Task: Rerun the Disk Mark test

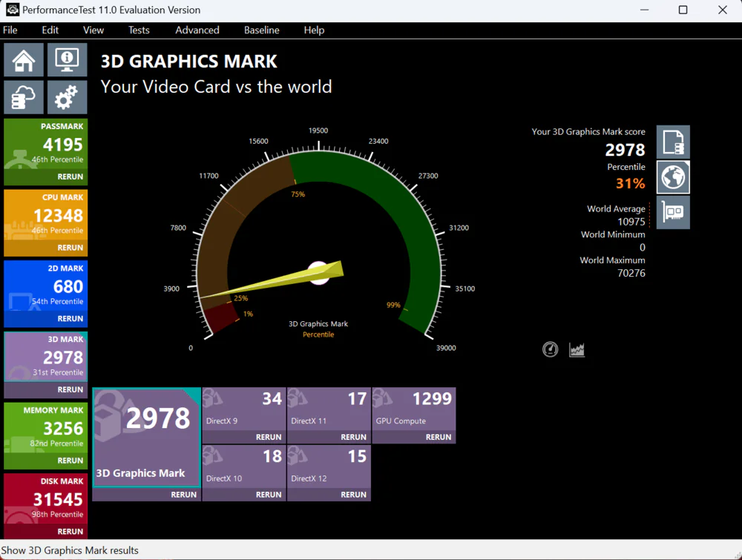Action: coord(70,532)
